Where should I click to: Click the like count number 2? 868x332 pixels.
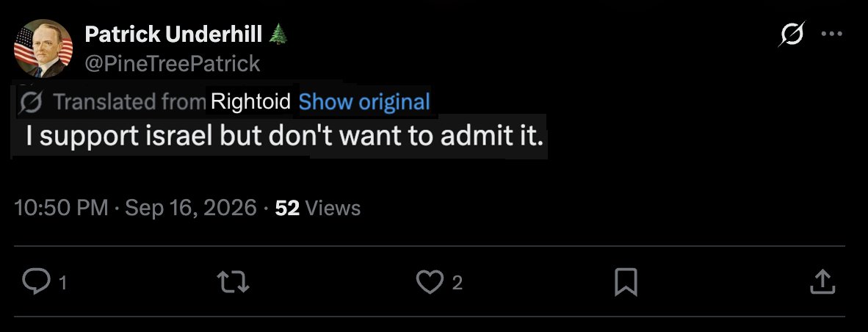click(x=457, y=283)
